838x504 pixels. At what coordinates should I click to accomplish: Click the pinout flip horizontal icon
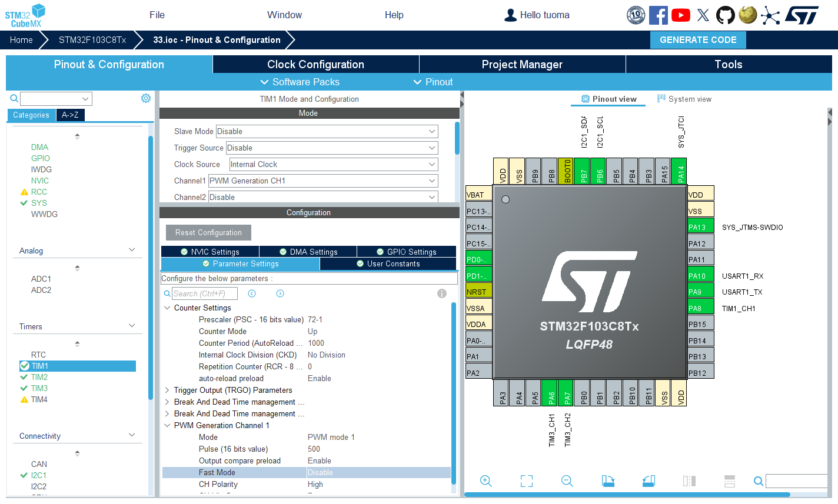coord(689,481)
